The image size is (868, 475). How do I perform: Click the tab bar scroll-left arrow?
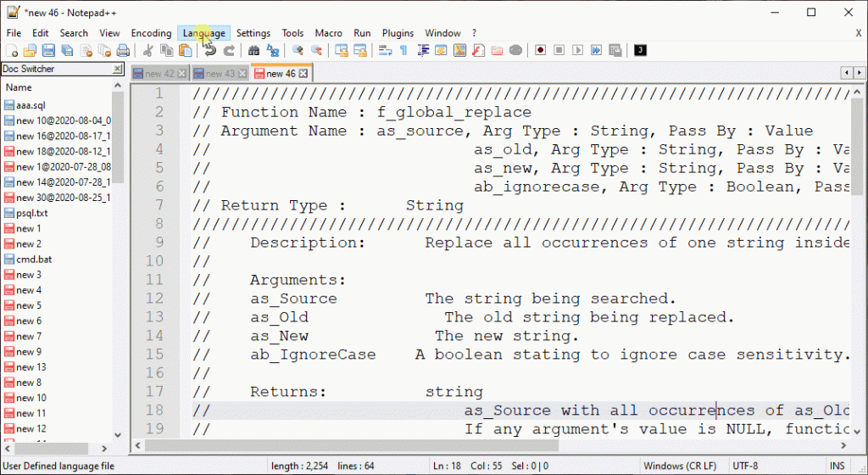click(847, 73)
